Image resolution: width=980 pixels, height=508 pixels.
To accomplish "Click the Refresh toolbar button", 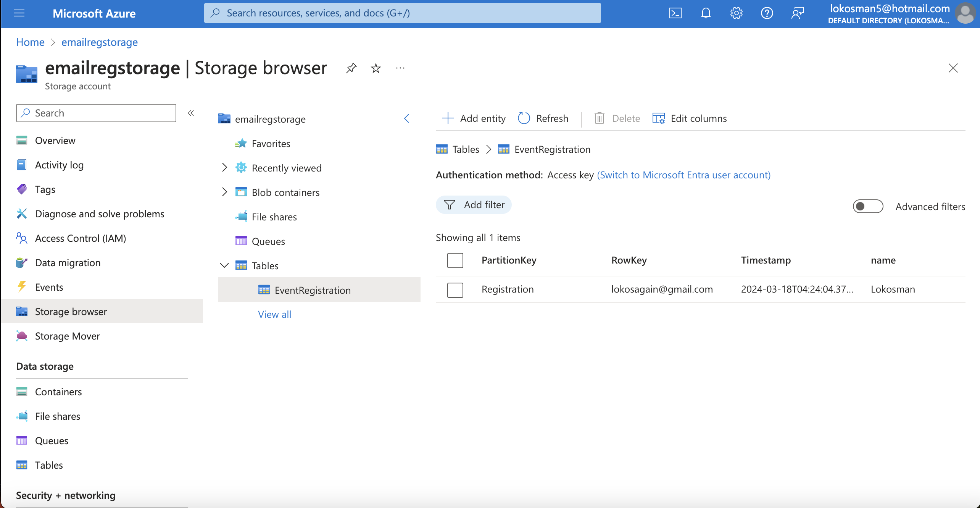I will 543,118.
